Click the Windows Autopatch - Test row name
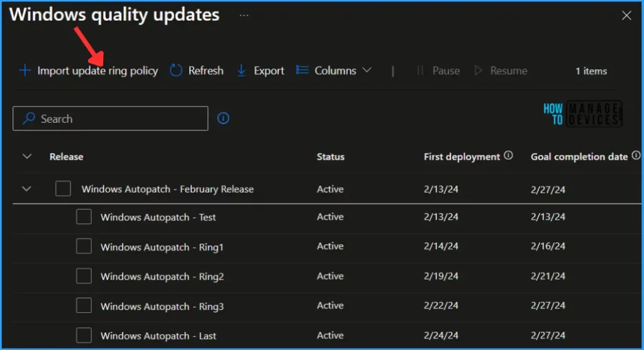This screenshot has height=350, width=644. click(x=158, y=217)
